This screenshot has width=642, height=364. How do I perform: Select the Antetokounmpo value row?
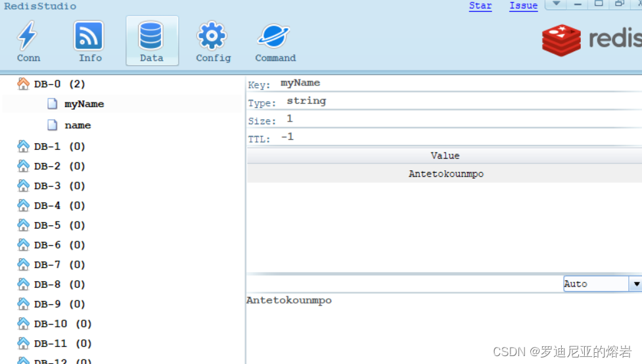pos(445,173)
